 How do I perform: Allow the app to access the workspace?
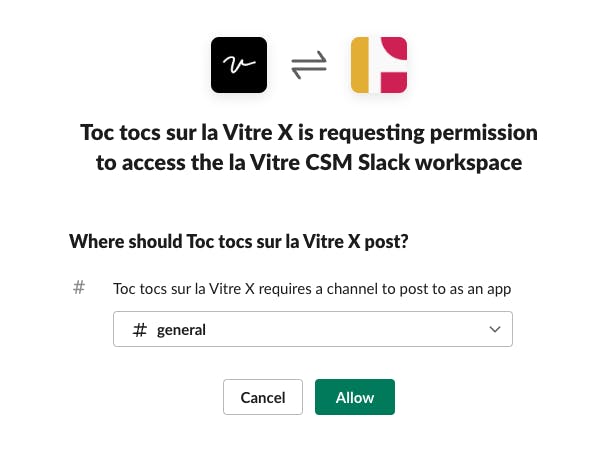coord(355,397)
